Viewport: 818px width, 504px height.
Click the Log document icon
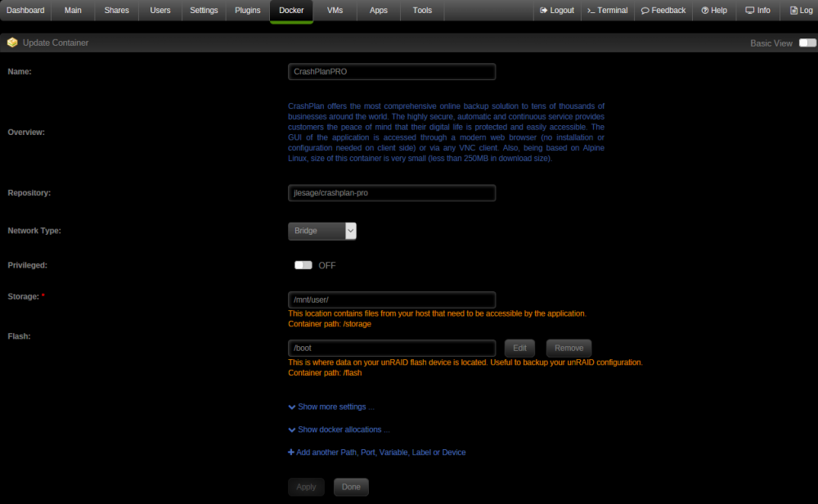[793, 11]
